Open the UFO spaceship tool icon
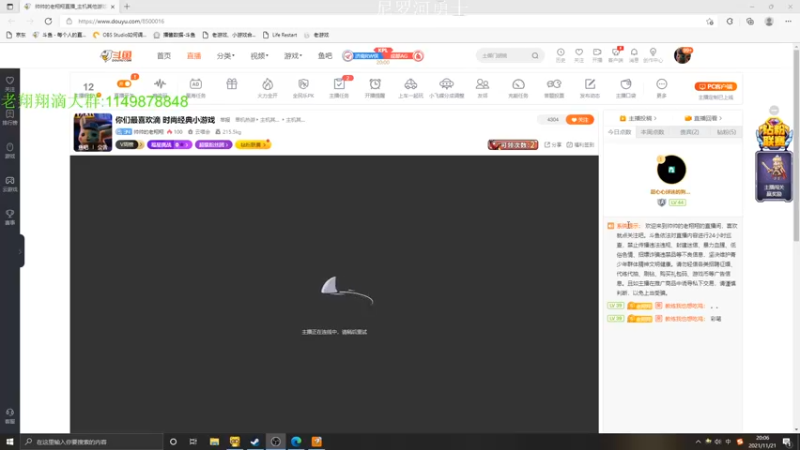The image size is (800, 450). [446, 84]
